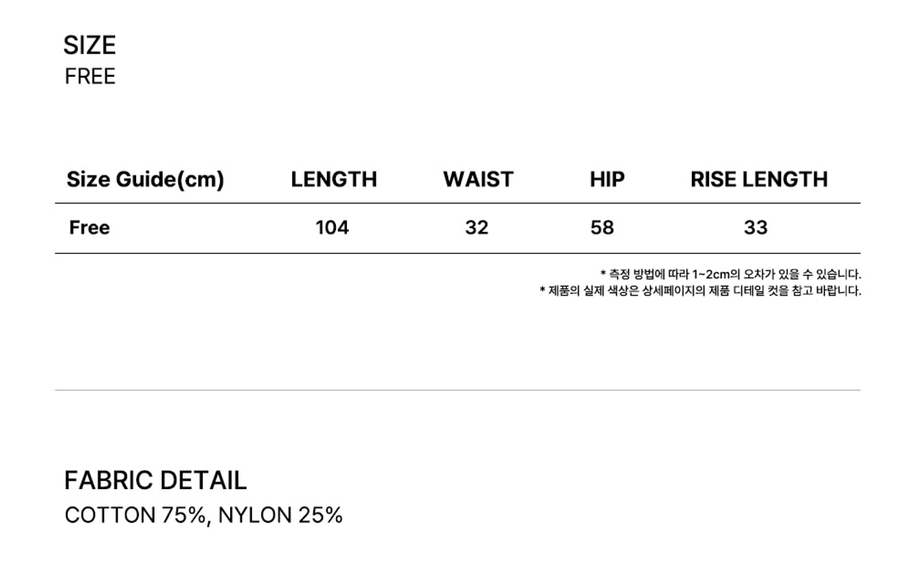911x588 pixels.
Task: Select the HIP column header
Action: coord(607,179)
